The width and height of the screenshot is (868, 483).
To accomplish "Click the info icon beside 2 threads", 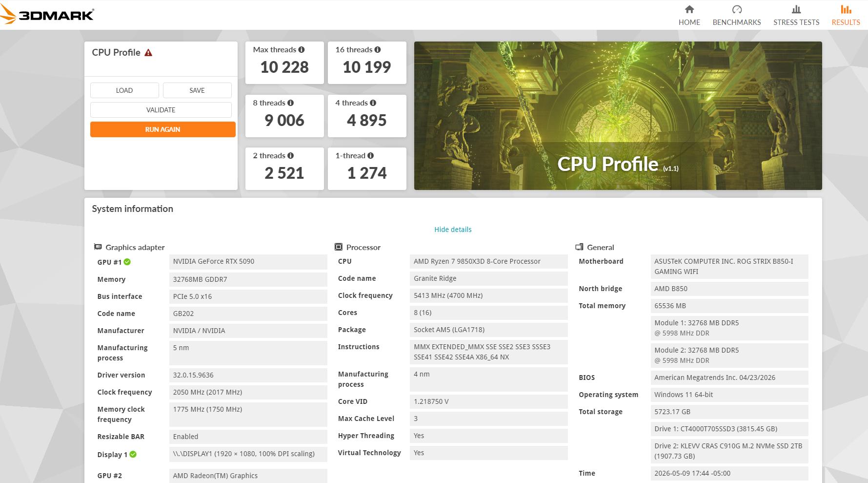I will click(x=291, y=156).
